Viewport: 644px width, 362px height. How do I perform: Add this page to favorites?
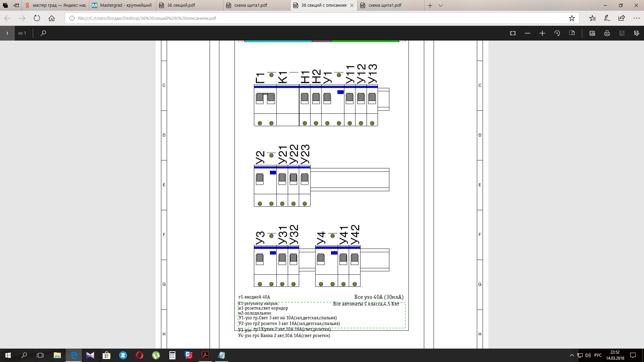[x=572, y=18]
